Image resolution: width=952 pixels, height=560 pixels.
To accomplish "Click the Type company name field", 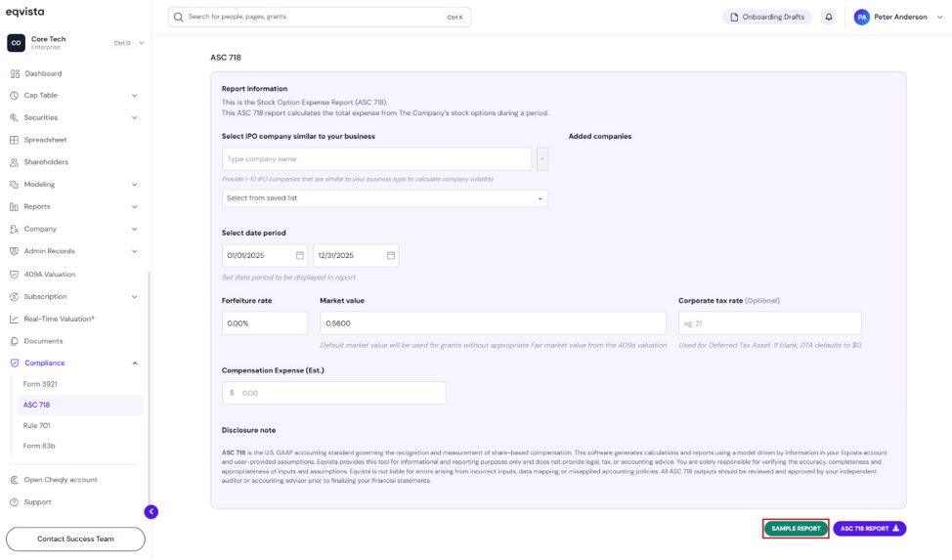I will click(376, 159).
